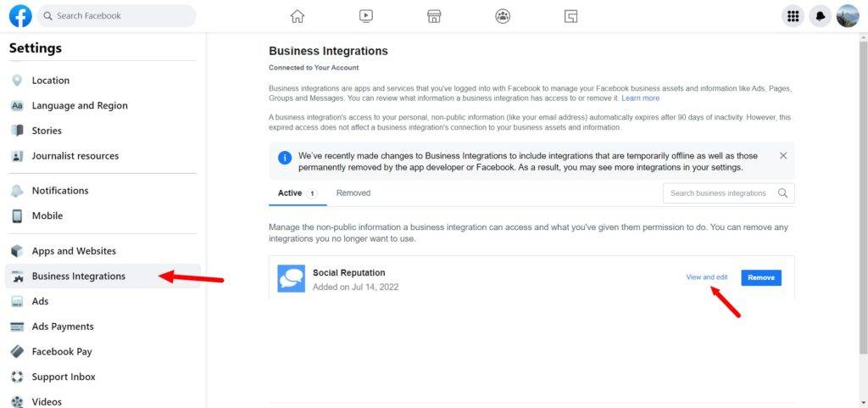Open the profile avatar account menu

click(847, 16)
